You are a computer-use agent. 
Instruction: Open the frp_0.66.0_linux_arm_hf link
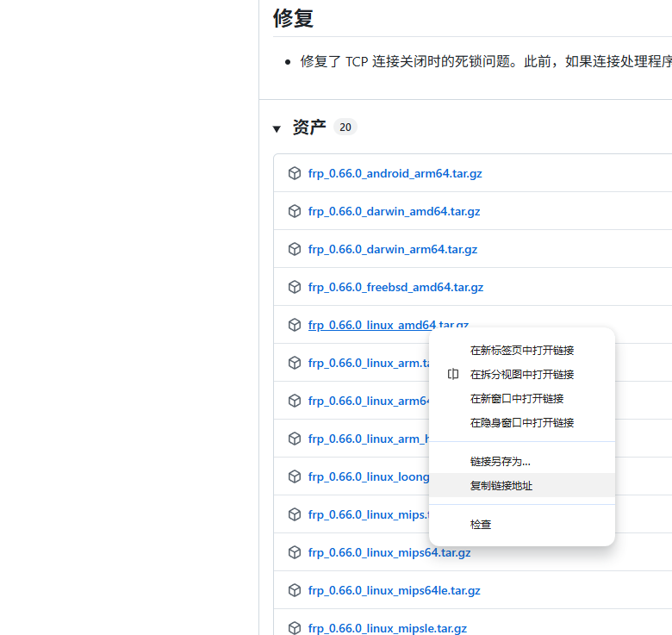(x=369, y=439)
